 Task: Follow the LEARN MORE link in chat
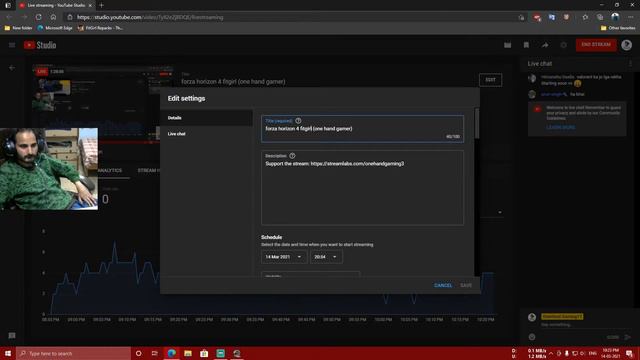[560, 127]
